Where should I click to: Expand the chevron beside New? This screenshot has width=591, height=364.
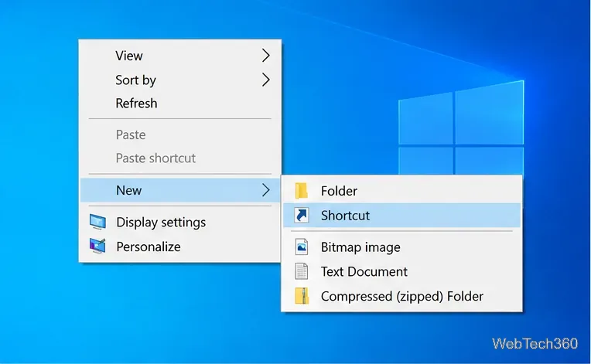[x=266, y=190]
